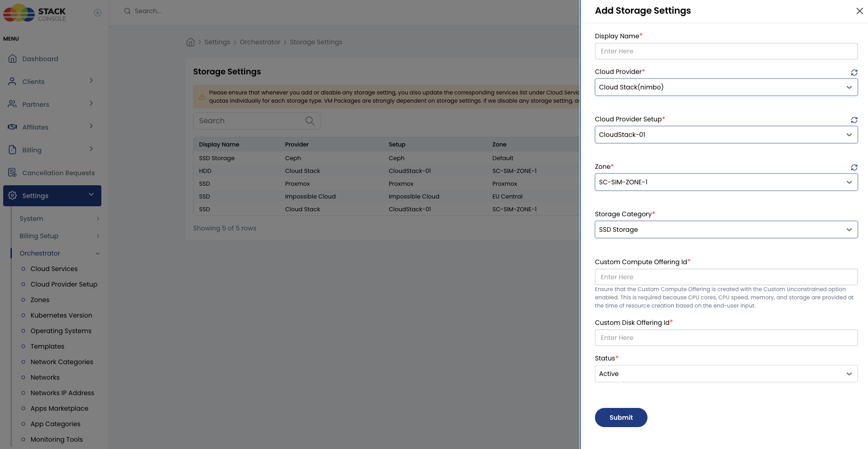Open the Cloud Provider dropdown
Image resolution: width=868 pixels, height=449 pixels.
point(726,87)
